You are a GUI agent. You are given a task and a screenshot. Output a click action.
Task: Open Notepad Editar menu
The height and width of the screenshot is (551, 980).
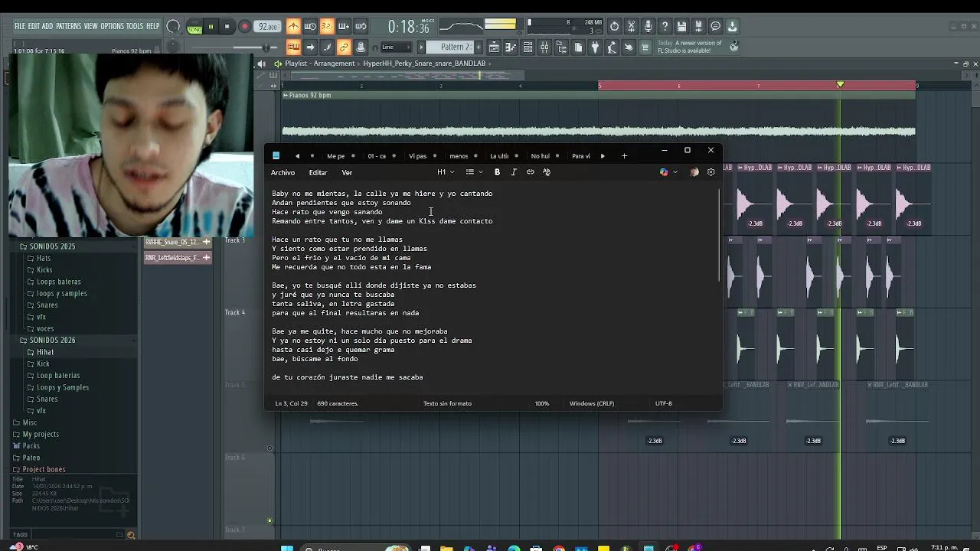pyautogui.click(x=318, y=172)
